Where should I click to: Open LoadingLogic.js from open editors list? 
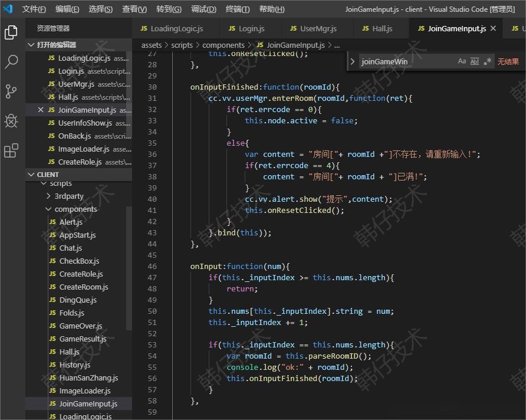(78, 58)
